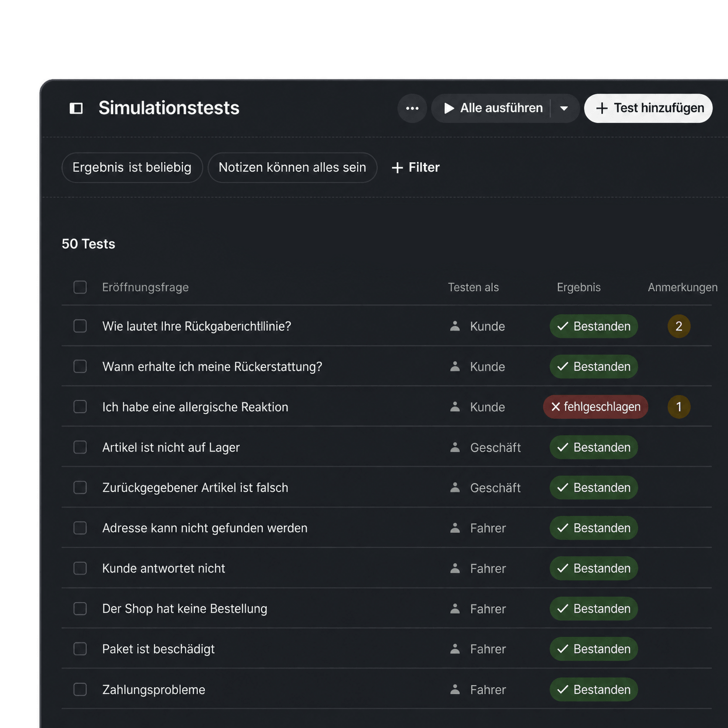Tick the Zurückgegebener Artikel ist falsch checkbox
728x728 pixels.
coord(80,487)
